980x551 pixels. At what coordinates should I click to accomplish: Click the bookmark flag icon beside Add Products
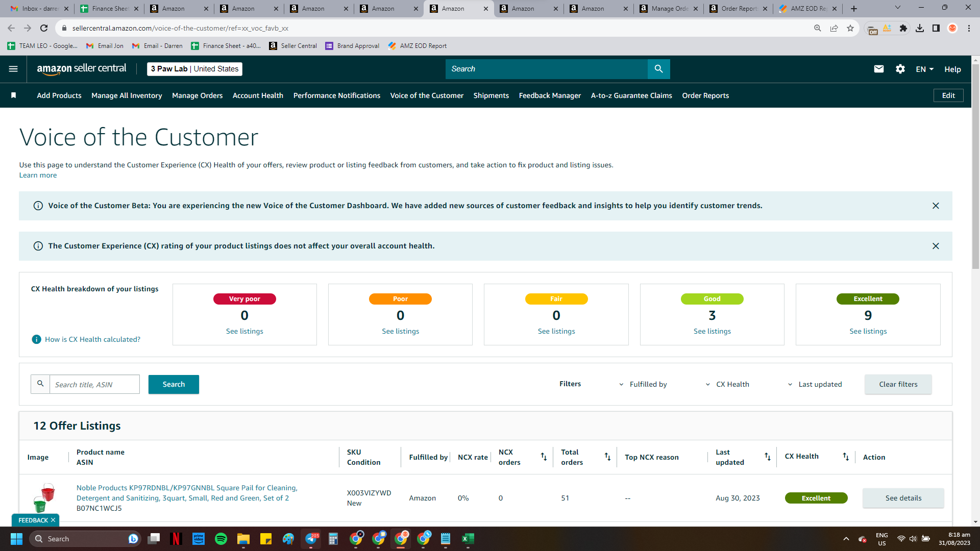(x=14, y=95)
